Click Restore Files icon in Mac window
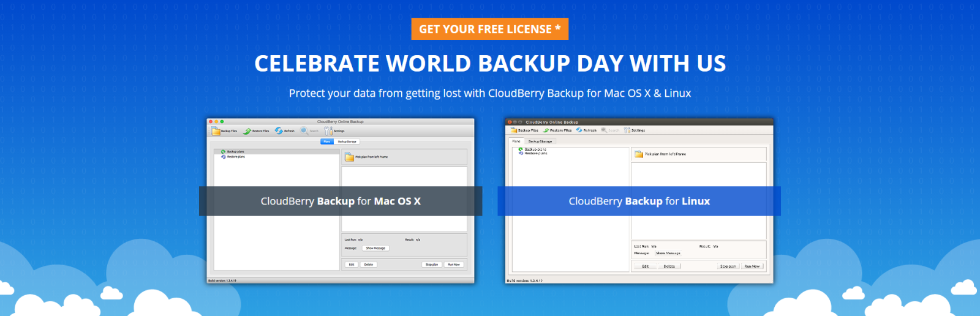 click(x=247, y=131)
